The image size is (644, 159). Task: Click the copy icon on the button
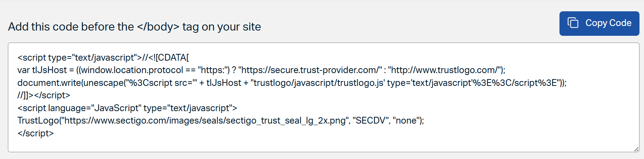573,23
